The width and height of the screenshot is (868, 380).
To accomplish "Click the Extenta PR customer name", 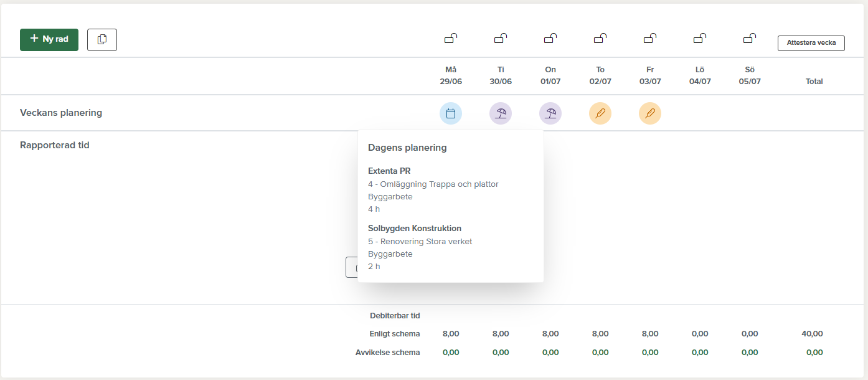I will click(389, 171).
